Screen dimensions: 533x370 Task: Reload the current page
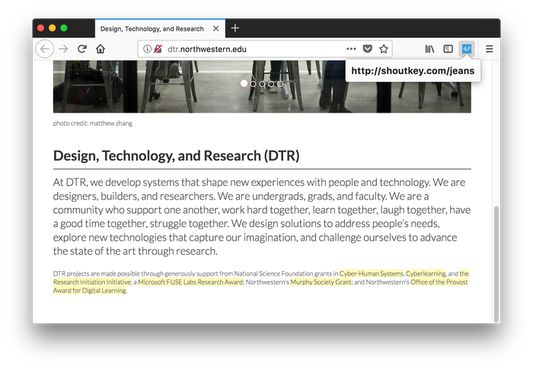[82, 49]
